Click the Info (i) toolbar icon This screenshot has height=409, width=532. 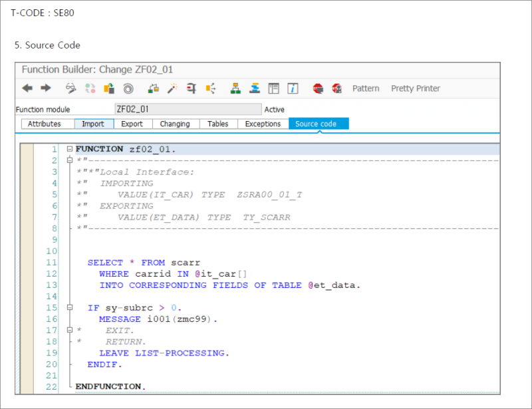(292, 88)
